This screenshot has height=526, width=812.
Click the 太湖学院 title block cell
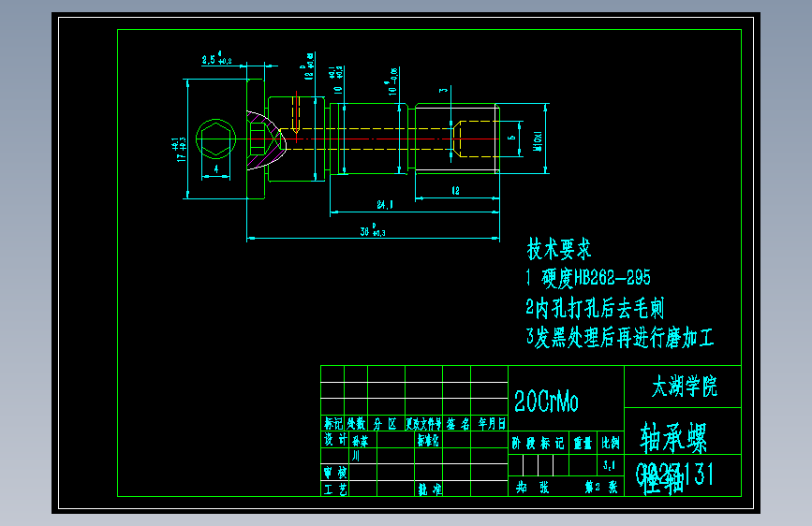(683, 387)
